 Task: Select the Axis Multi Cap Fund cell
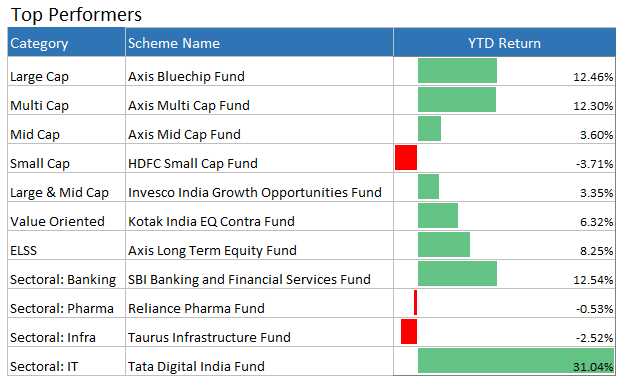(259, 100)
